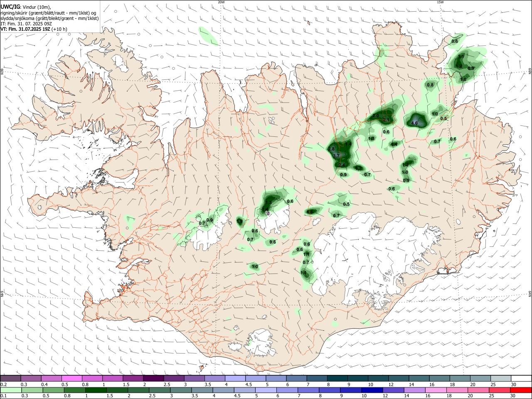Click the '25' label in the rain legend row
Screen dimensions: 532x399
point(492,396)
